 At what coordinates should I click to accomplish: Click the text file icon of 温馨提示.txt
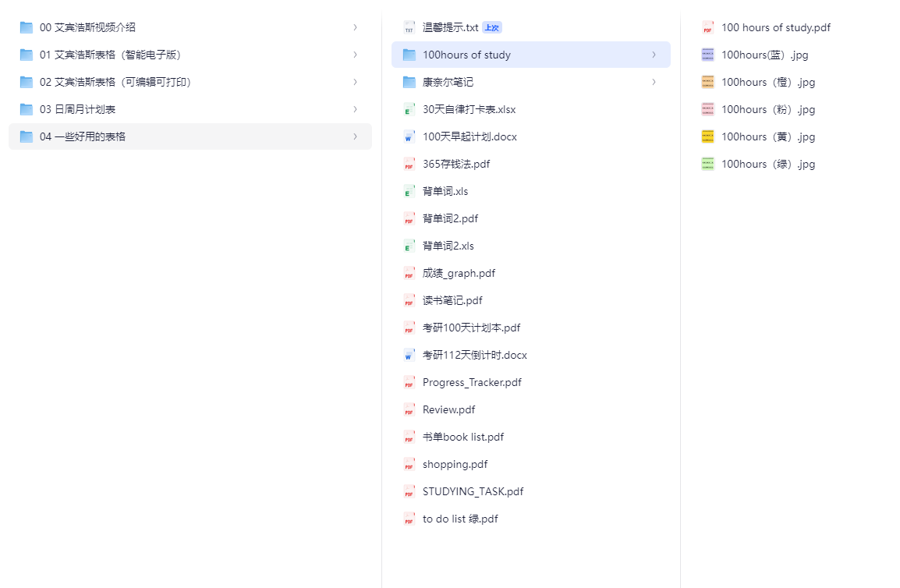pos(409,27)
